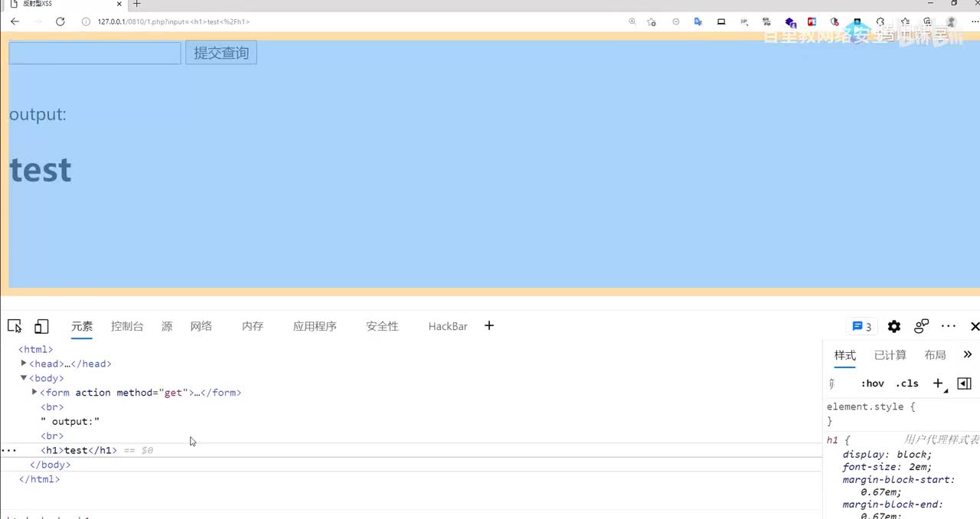
Task: Switch to the 布局 tab
Action: pyautogui.click(x=935, y=355)
